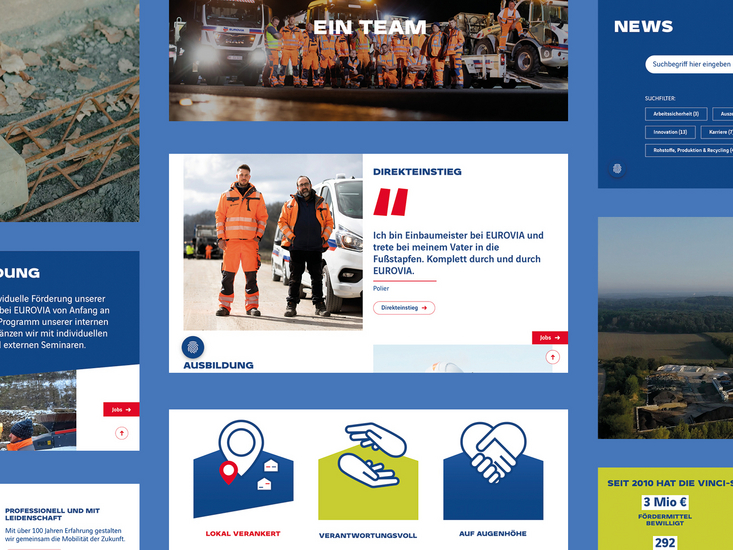
Task: Click the Ein Team banner image
Action: (x=368, y=60)
